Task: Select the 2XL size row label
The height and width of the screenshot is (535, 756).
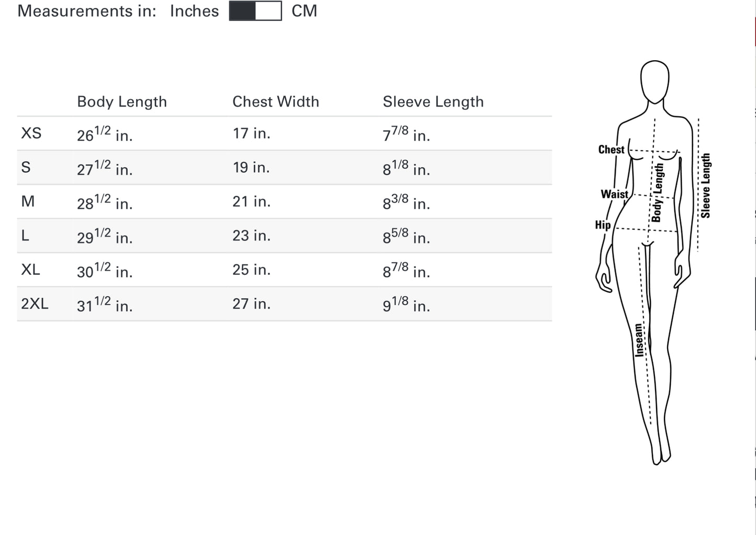Action: [35, 304]
